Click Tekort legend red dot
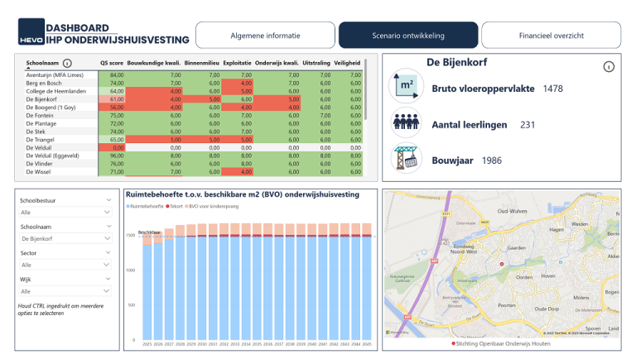The height and width of the screenshot is (364, 636). tap(167, 206)
